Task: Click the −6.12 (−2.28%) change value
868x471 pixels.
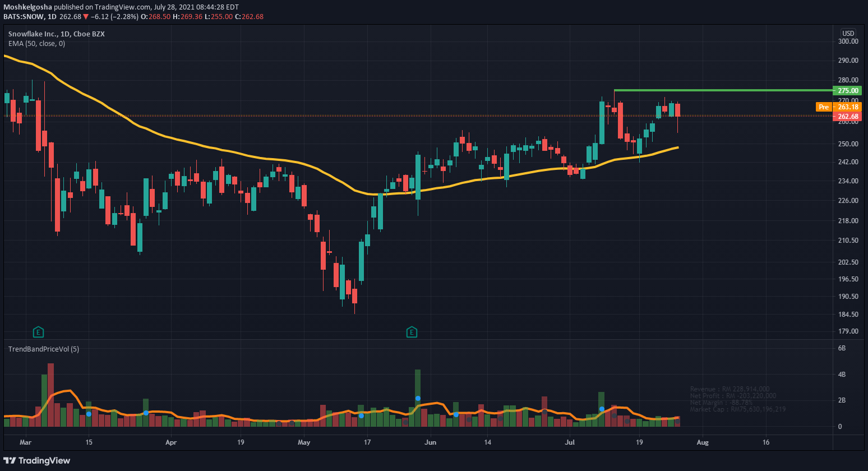Action: pos(114,17)
